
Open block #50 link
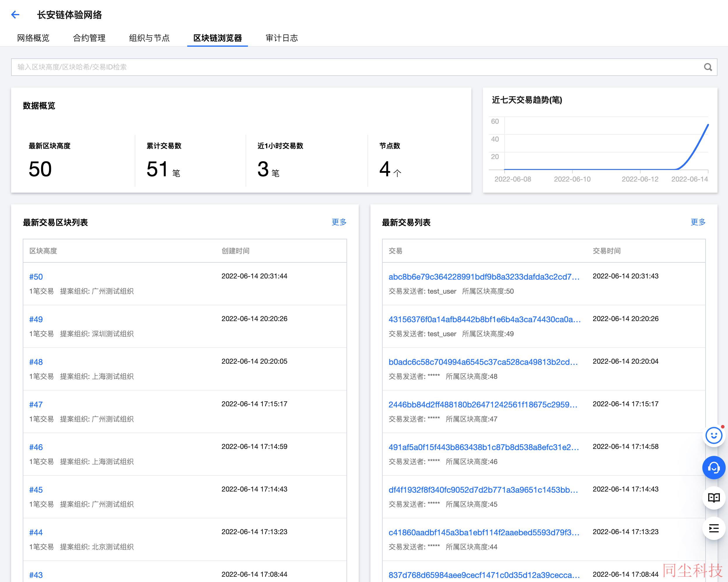pyautogui.click(x=36, y=277)
